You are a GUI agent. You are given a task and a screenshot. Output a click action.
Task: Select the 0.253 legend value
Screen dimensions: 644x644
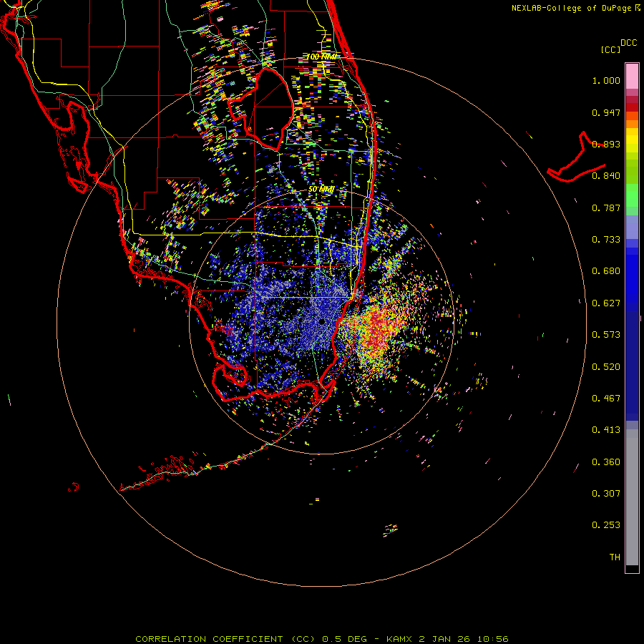tap(606, 525)
